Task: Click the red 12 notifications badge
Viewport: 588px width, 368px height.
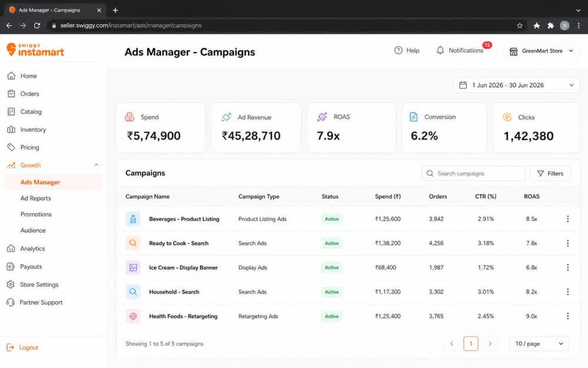Action: (487, 45)
